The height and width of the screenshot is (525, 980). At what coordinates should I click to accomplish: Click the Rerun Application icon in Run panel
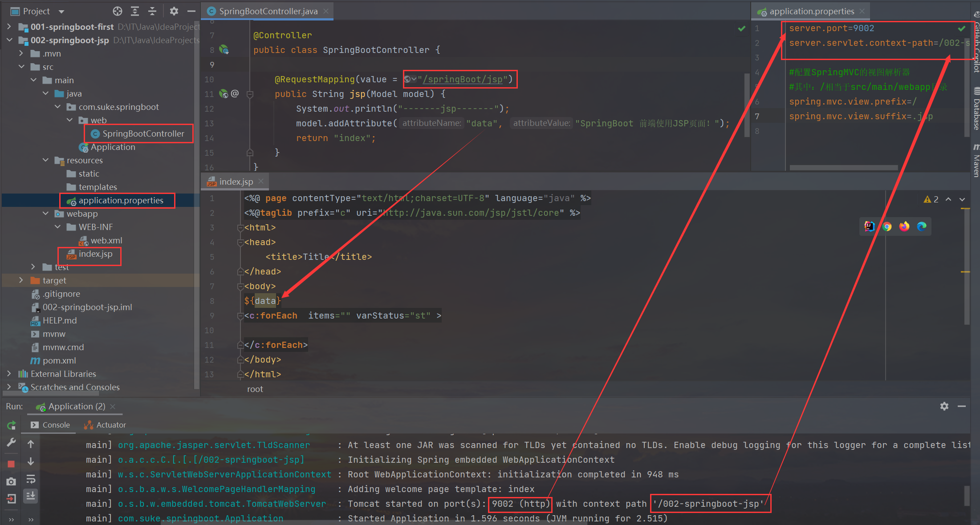click(12, 425)
